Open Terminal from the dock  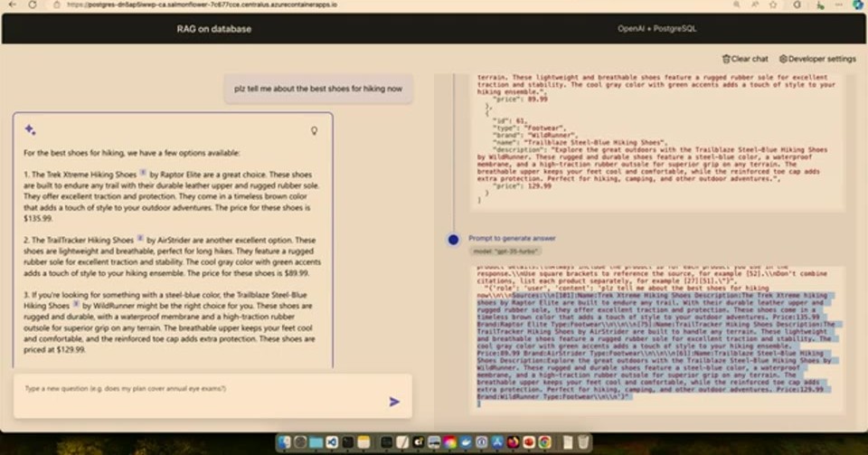tap(347, 441)
